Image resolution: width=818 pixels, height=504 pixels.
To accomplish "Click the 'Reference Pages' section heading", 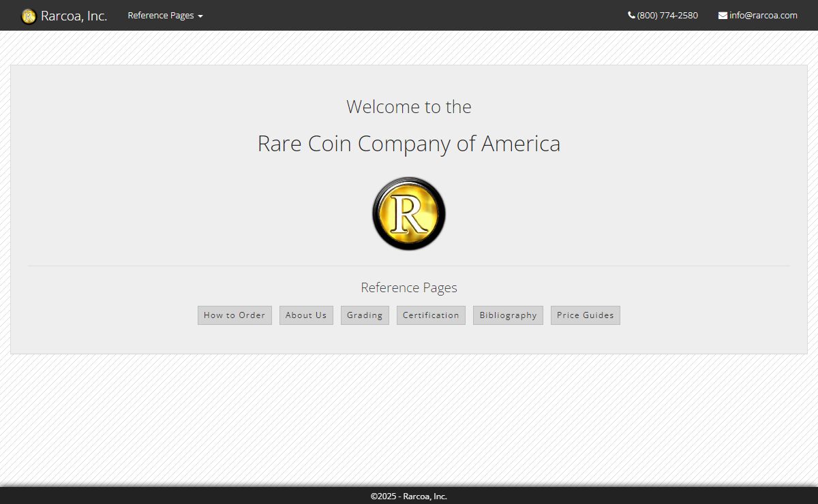I will pos(409,287).
